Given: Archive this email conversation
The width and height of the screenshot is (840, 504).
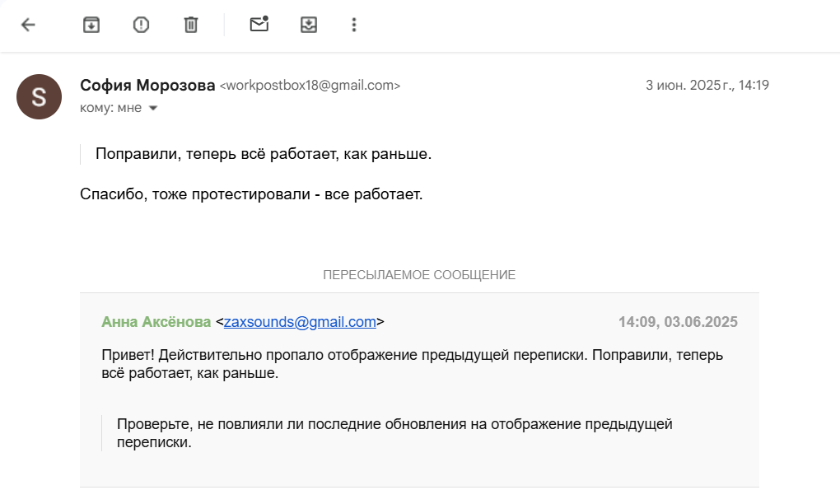Looking at the screenshot, I should 91,25.
